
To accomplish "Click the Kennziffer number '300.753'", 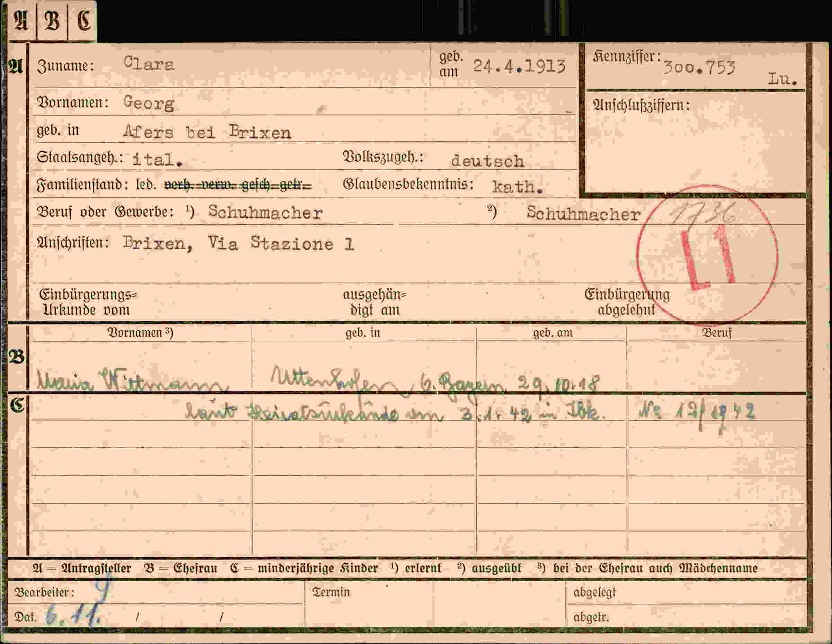I will [x=699, y=68].
